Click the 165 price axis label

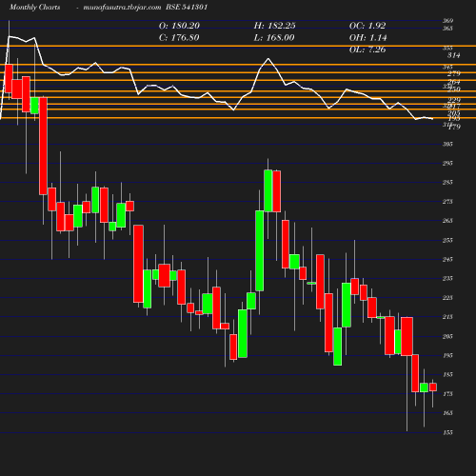click(447, 413)
